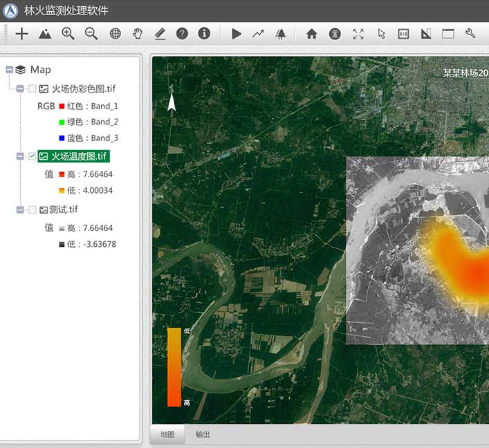The width and height of the screenshot is (489, 448).
Task: Click the red swatch beside 高 : 7.66464 under 火场温度图
Action: pyautogui.click(x=62, y=174)
